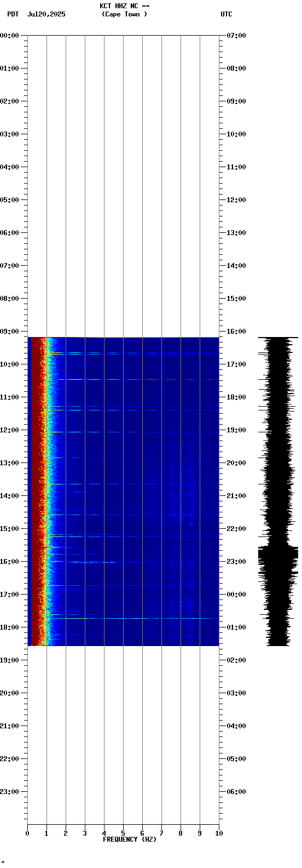Screen dimensions: 302x868
Task: Click the UTC time label '01:00'
Action: coord(236,627)
